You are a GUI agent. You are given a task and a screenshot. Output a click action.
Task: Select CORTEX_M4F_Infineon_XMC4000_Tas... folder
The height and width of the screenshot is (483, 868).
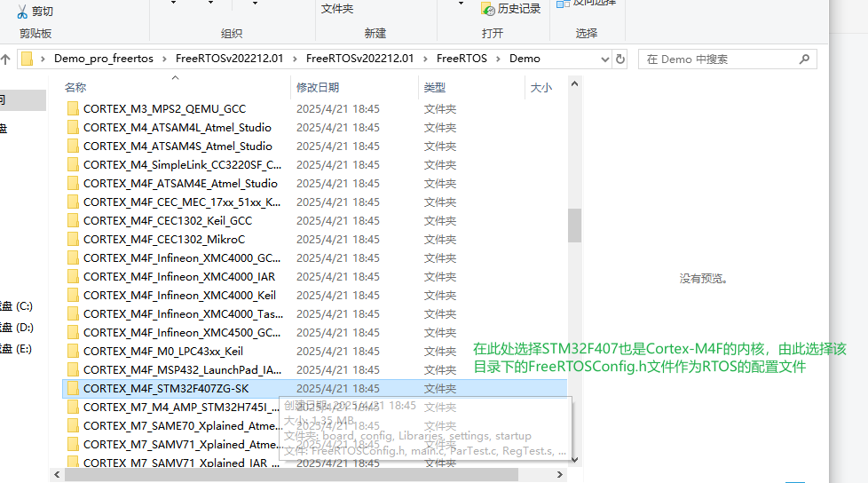[314, 314]
